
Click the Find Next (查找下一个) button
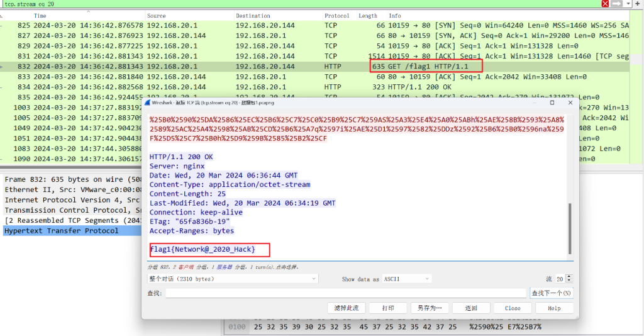pos(551,293)
